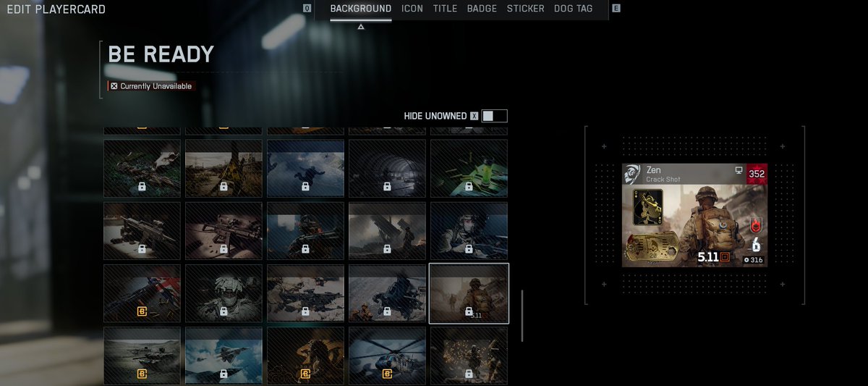Select the fighter jet sky background
868x386 pixels.
click(x=224, y=356)
